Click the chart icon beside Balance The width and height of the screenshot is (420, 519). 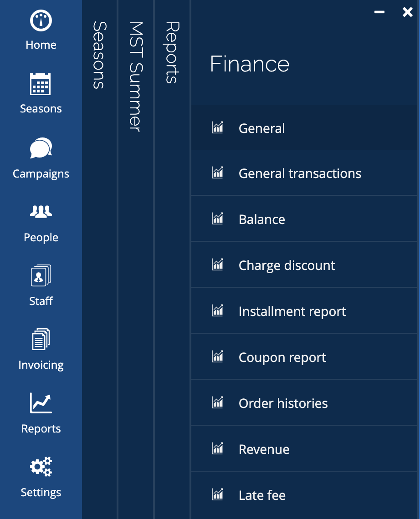coord(218,219)
